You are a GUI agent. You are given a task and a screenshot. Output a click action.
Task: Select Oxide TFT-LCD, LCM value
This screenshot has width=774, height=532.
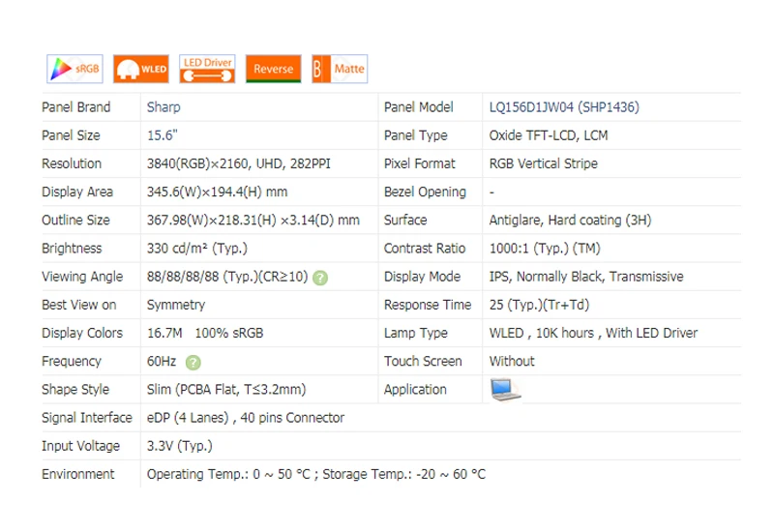tap(549, 135)
